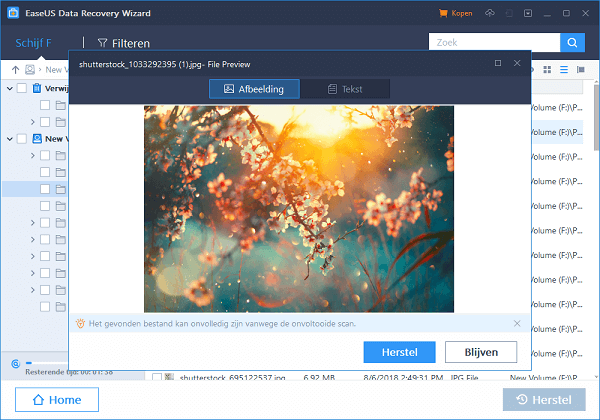This screenshot has height=420, width=600.
Task: Go up one folder level arrow
Action: [16, 70]
